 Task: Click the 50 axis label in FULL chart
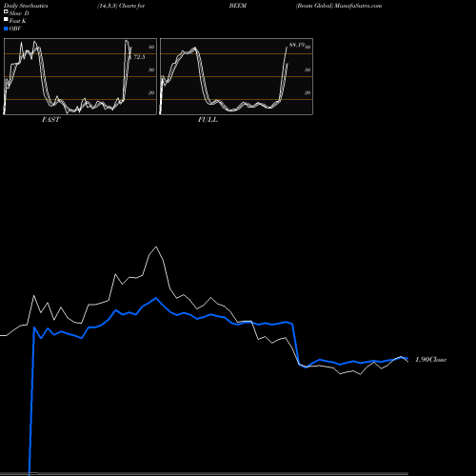coord(307,69)
